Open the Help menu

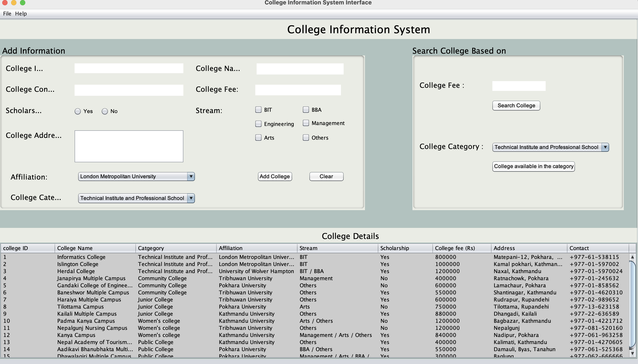[x=21, y=14]
